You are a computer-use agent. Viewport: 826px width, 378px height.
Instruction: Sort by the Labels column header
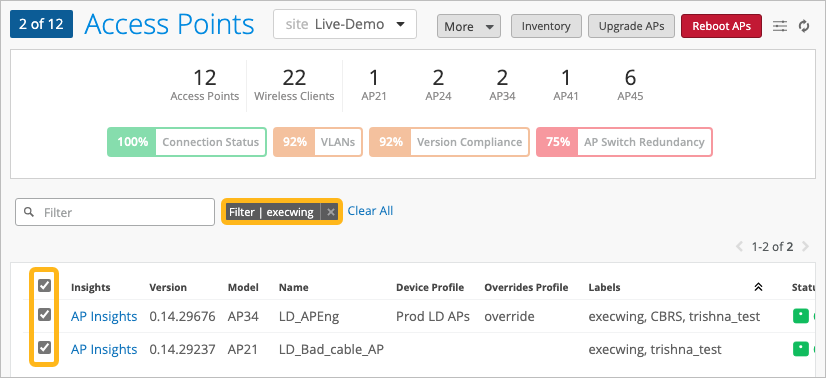tap(604, 287)
